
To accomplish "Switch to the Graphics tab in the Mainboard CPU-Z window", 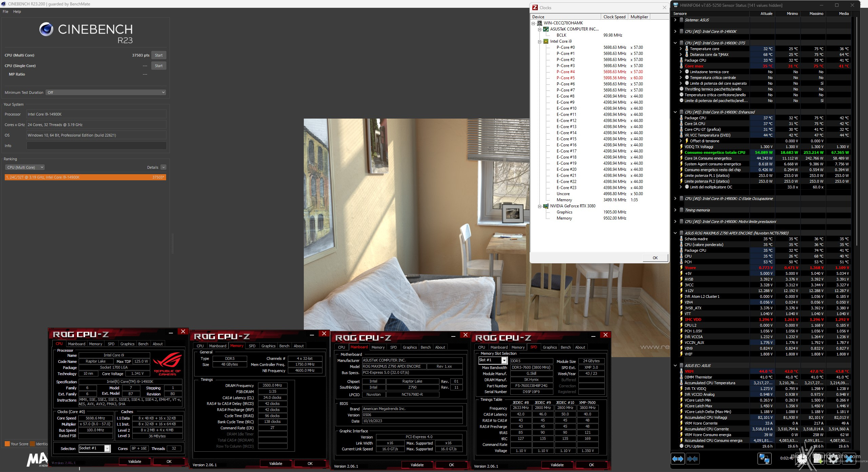I will coord(410,347).
